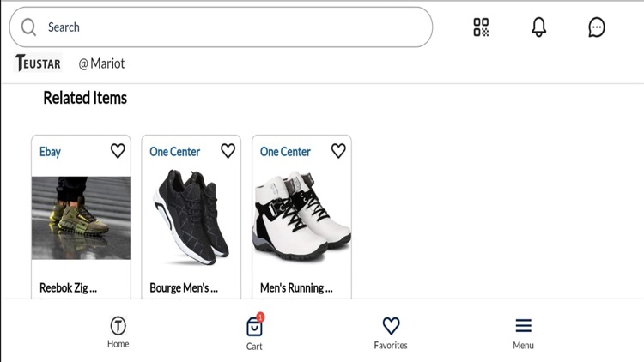Open the @Mariot profile link
The height and width of the screenshot is (362, 644).
tap(101, 63)
